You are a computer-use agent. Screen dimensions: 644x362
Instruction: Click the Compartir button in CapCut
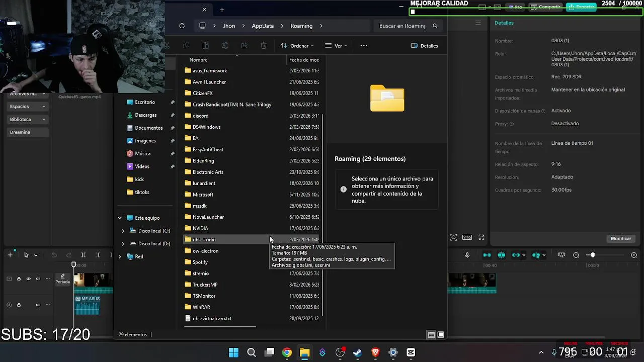coord(545,7)
